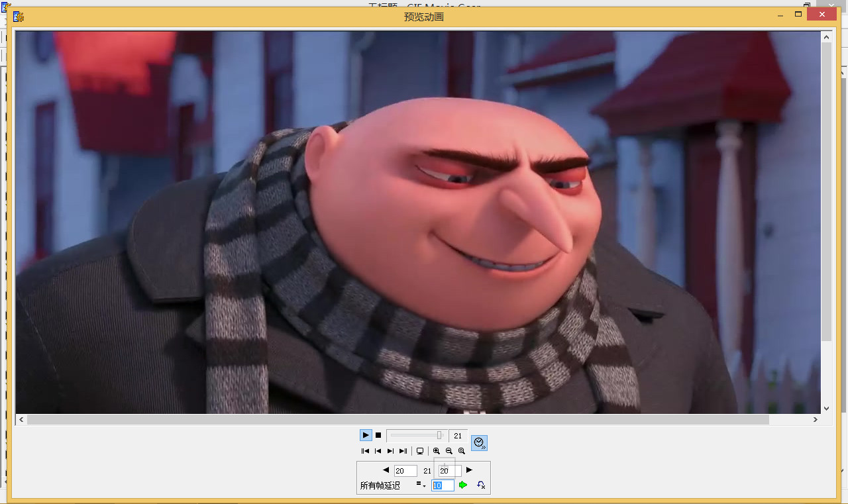Click the Play animation button
Image resolution: width=848 pixels, height=504 pixels.
366,435
